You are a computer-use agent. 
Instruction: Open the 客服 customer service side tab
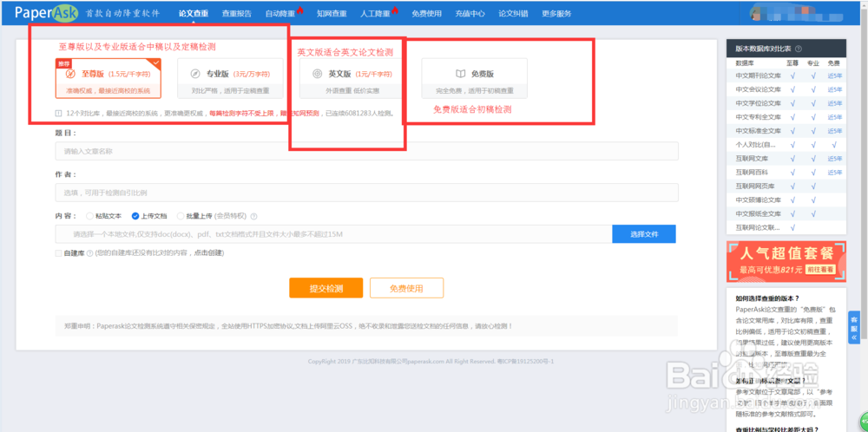853,327
